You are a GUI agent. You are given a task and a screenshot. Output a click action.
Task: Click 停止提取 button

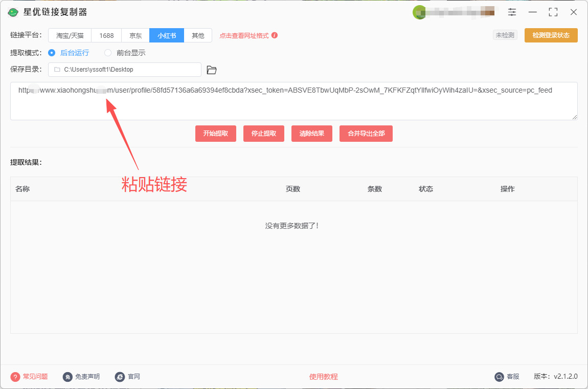[264, 134]
